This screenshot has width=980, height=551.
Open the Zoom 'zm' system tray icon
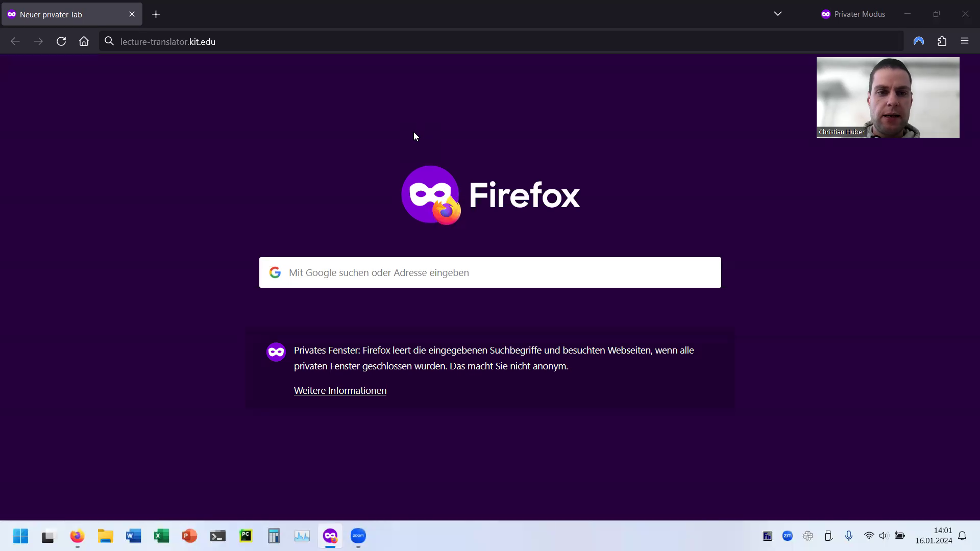(788, 536)
